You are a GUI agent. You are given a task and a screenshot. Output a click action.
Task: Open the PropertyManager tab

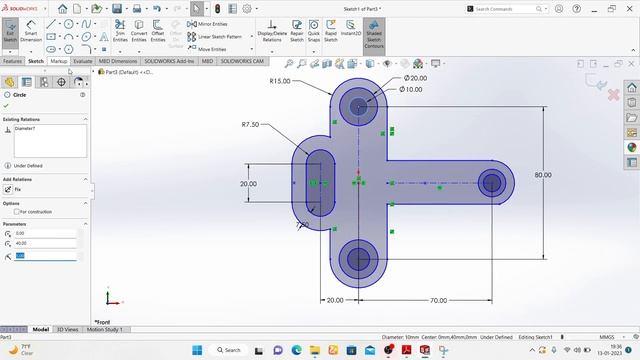point(27,82)
